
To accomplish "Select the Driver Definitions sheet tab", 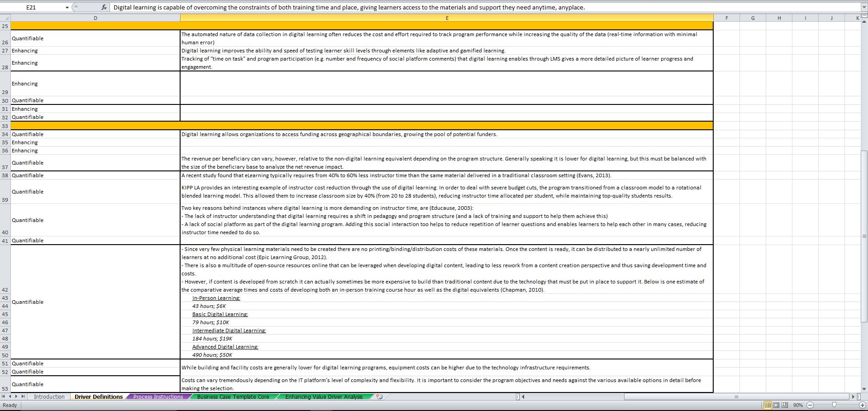I will click(99, 397).
